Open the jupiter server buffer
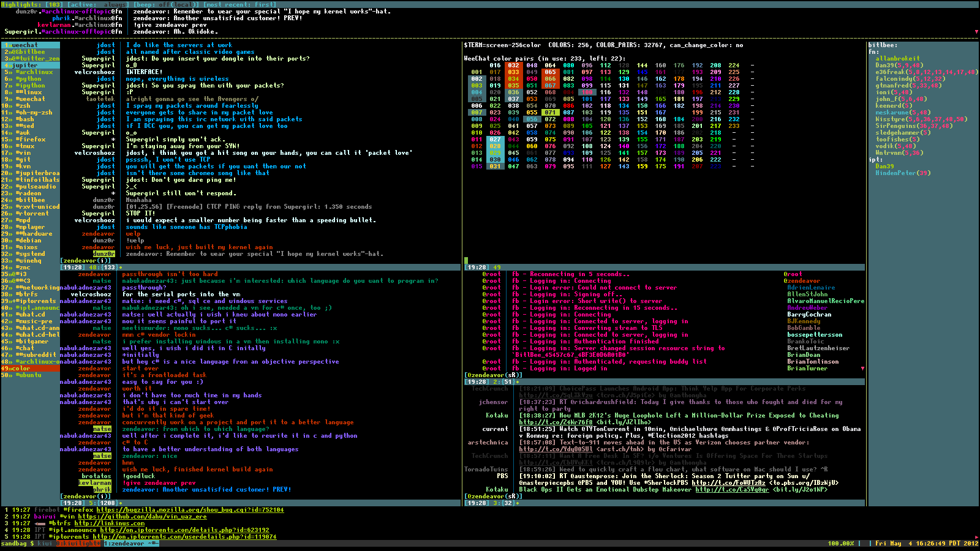980x551 pixels. [x=30, y=66]
